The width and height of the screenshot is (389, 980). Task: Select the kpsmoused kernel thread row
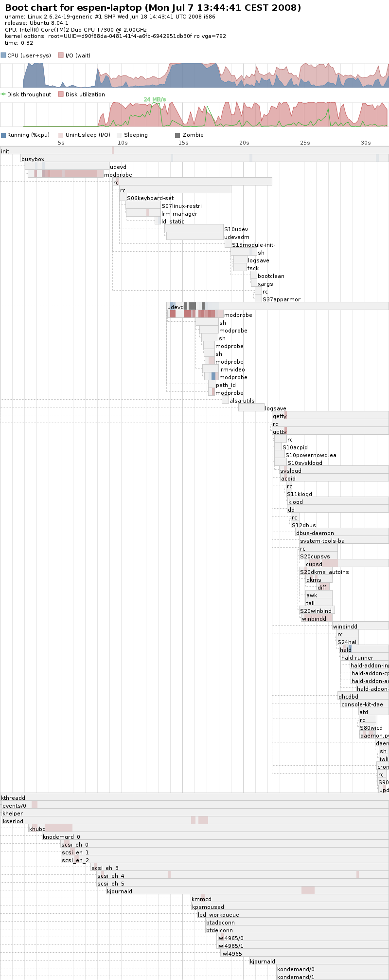[290, 906]
